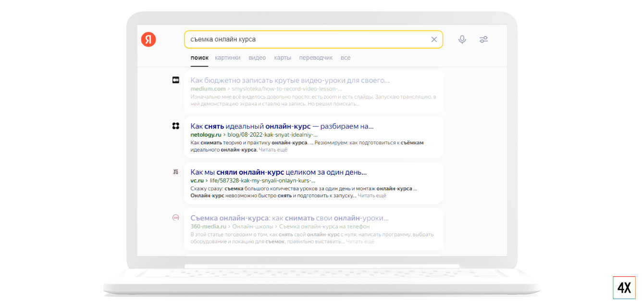Open the 'карты' tab
The image size is (644, 308).
[x=283, y=58]
